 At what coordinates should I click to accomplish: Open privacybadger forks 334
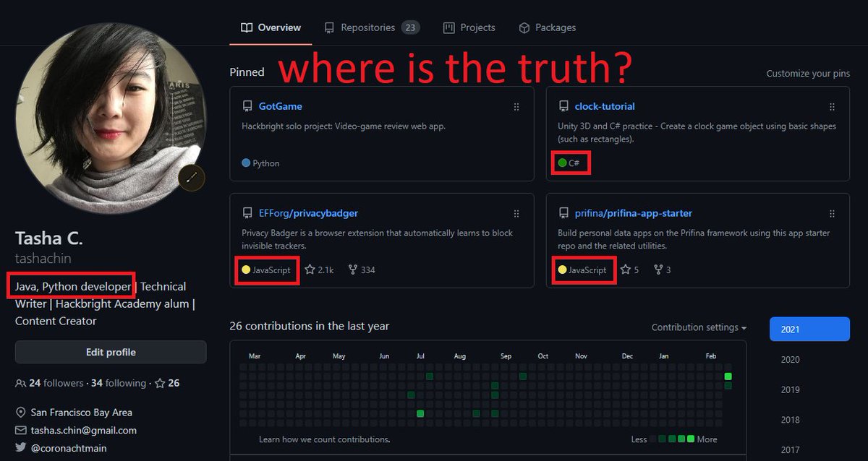[362, 270]
